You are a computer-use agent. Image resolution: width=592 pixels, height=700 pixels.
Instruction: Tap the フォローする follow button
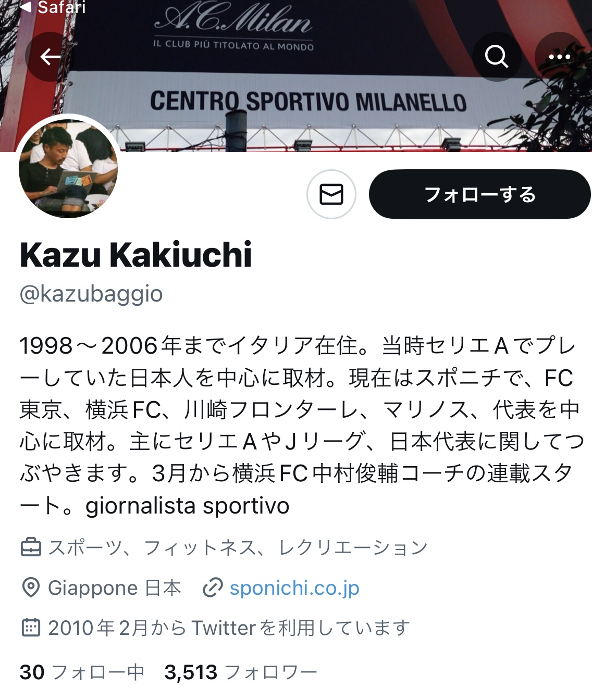[480, 194]
